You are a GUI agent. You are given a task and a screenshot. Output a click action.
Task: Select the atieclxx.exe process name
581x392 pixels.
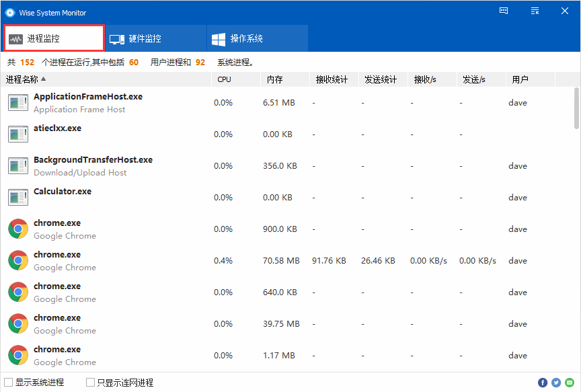click(x=57, y=128)
